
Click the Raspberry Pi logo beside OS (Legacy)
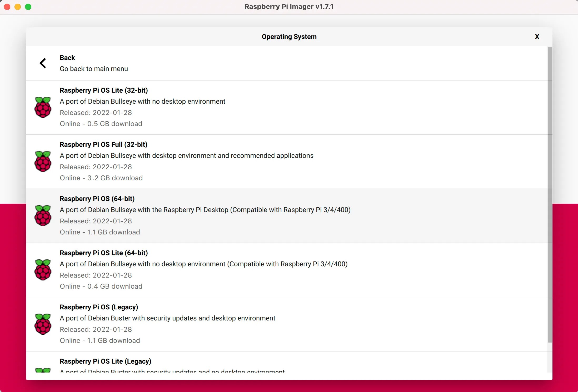click(x=43, y=324)
